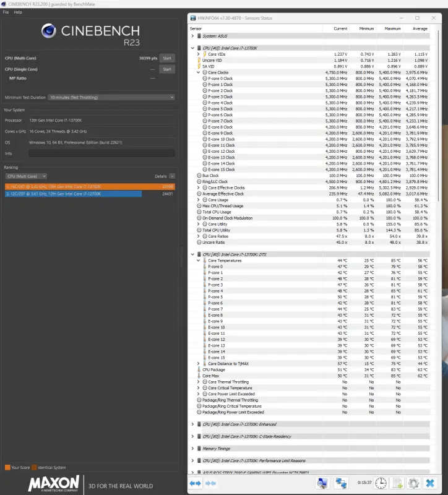Open the ranking Details dropdown arrow

pyautogui.click(x=172, y=176)
